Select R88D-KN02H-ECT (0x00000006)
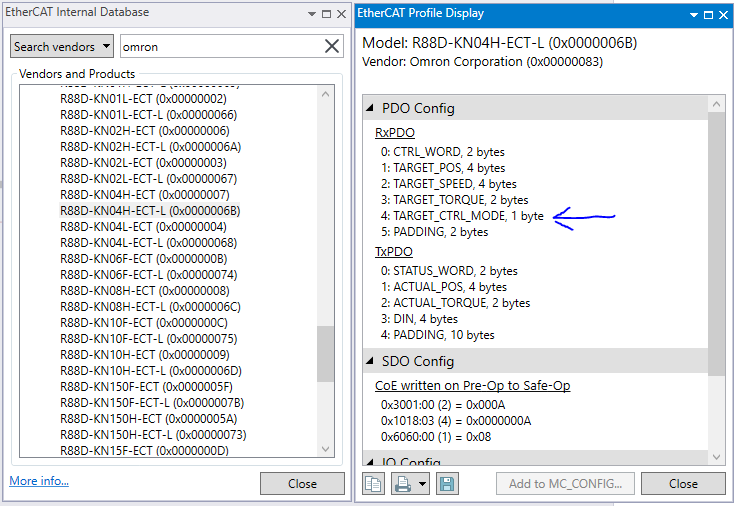The width and height of the screenshot is (738, 506). [x=144, y=131]
